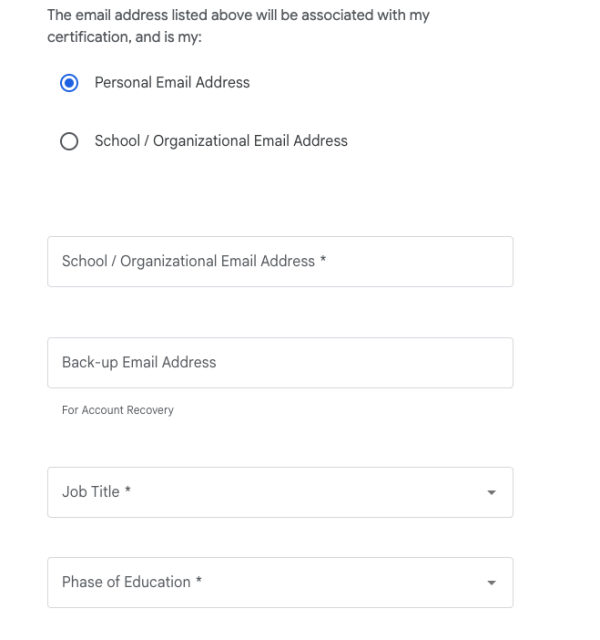Image resolution: width=600 pixels, height=640 pixels.
Task: Click the empty unselected radio circle
Action: coord(69,142)
